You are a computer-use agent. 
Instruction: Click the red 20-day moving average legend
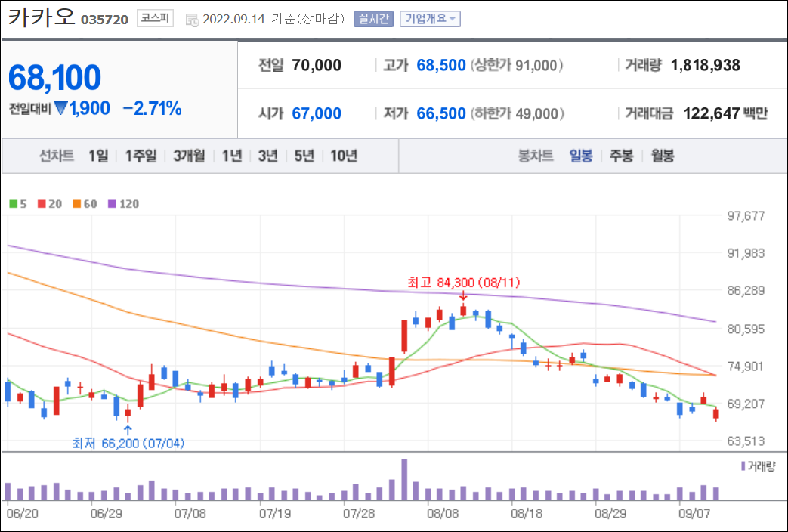[x=50, y=203]
